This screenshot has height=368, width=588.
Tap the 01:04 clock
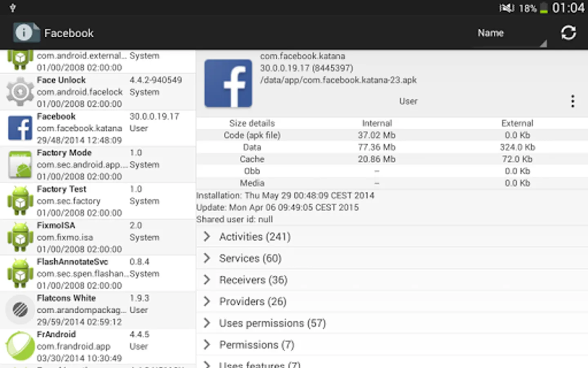coord(568,8)
